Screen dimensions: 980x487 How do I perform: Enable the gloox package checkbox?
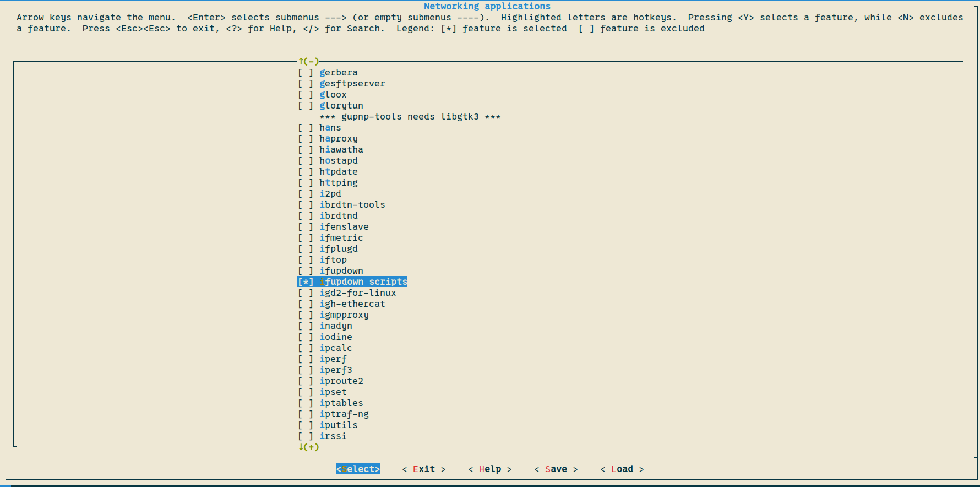click(306, 95)
